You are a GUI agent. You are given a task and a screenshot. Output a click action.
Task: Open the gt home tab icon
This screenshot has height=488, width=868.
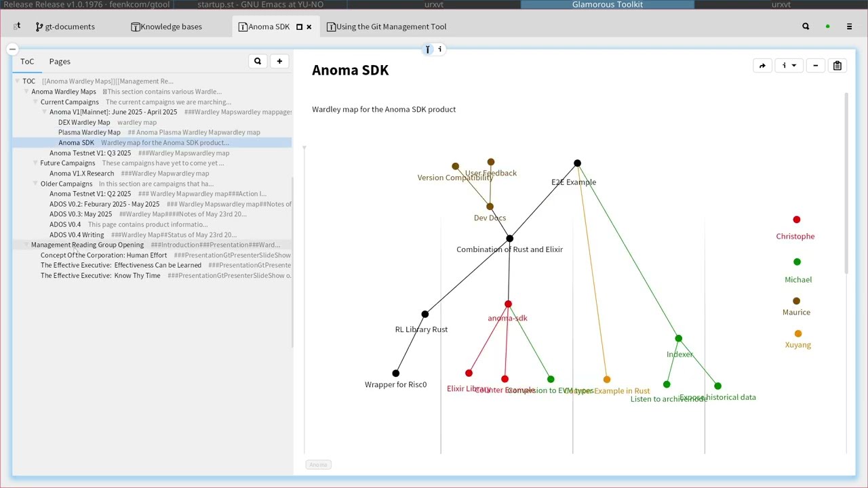coord(17,26)
